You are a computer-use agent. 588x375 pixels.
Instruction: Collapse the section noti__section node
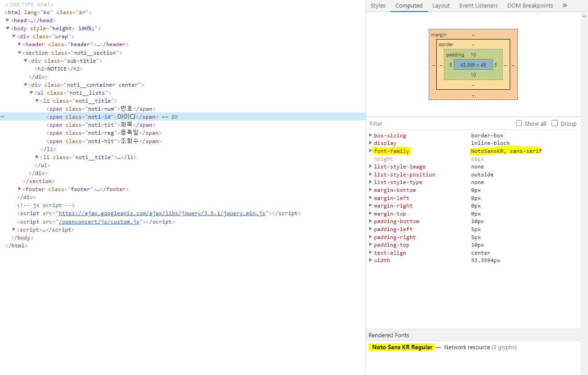click(20, 52)
